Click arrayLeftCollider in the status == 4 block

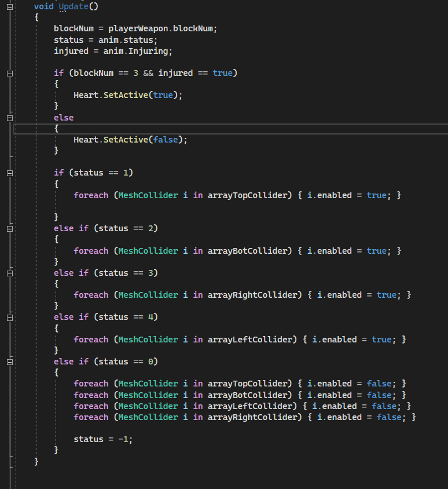(250, 340)
